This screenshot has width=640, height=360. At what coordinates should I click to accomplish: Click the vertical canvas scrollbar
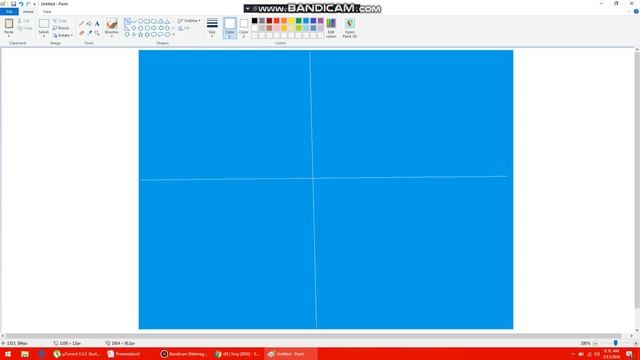[637, 180]
